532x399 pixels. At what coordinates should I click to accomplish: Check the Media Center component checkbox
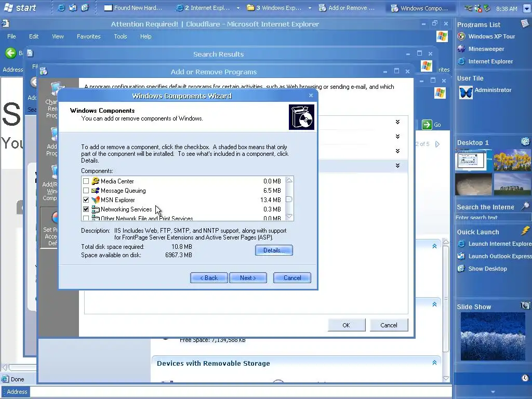tap(86, 181)
